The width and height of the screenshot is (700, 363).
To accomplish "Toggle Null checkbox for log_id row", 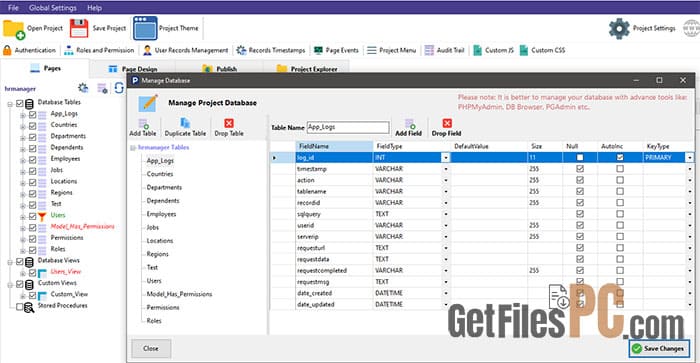I will click(580, 157).
